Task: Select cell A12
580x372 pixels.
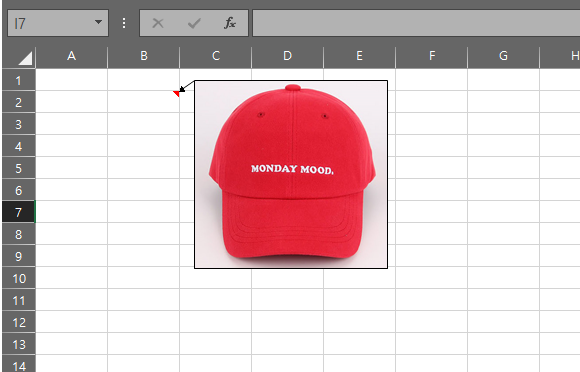Action: coord(71,322)
